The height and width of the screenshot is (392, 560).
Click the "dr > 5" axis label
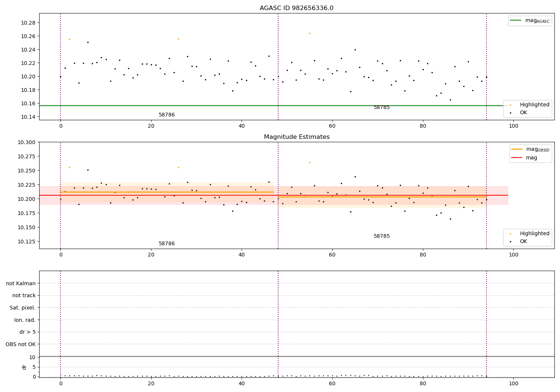(x=28, y=332)
